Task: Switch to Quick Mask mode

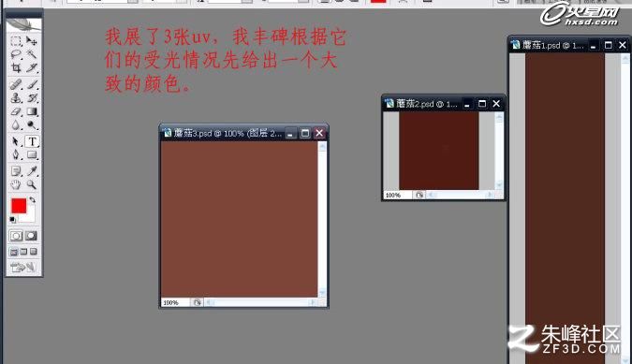Action: click(32, 236)
